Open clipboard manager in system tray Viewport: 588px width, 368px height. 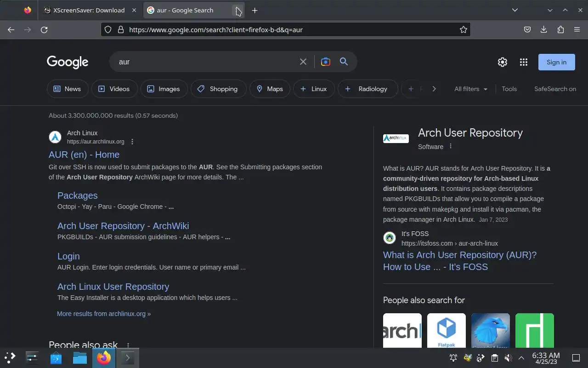coord(494,358)
